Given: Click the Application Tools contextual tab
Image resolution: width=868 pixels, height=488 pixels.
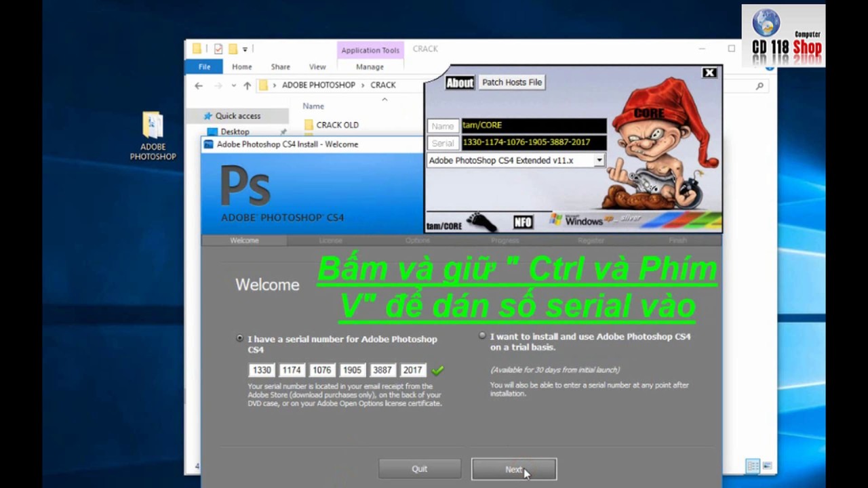Looking at the screenshot, I should tap(370, 50).
